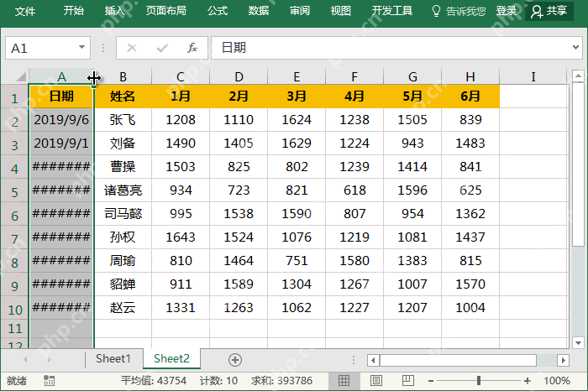Select column E header
The image size is (588, 391).
[x=297, y=77]
